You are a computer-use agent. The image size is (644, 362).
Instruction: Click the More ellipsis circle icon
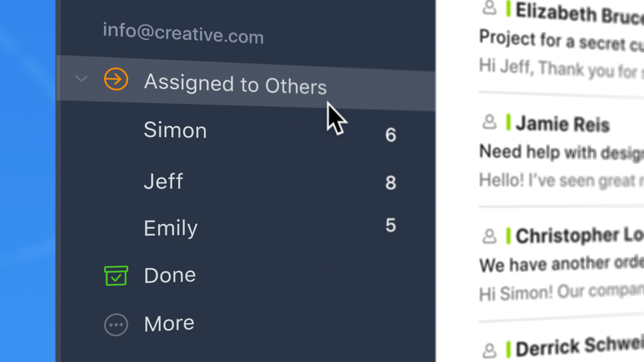(x=116, y=325)
